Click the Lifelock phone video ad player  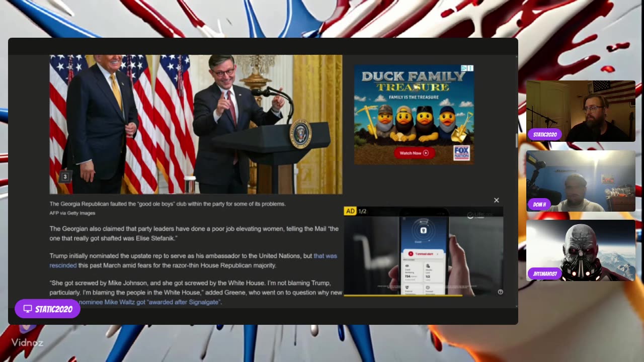click(423, 251)
